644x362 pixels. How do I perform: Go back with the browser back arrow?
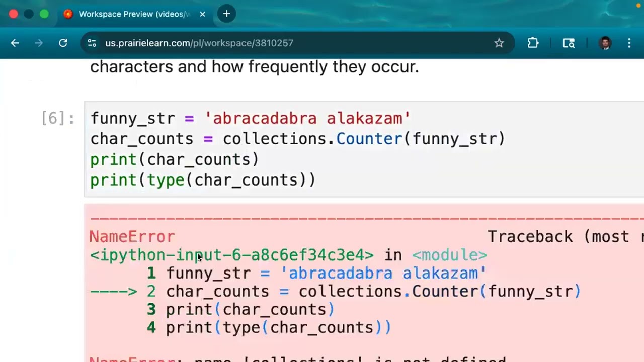15,43
